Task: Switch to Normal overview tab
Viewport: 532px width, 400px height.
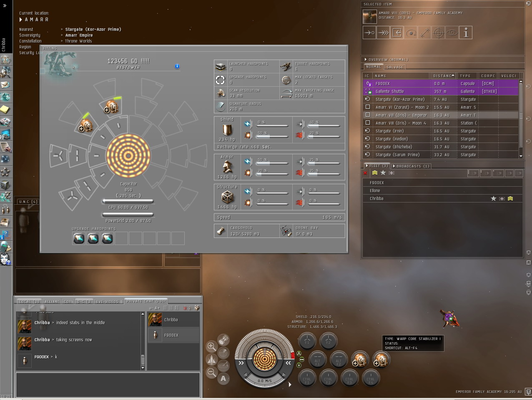Action: (x=373, y=67)
